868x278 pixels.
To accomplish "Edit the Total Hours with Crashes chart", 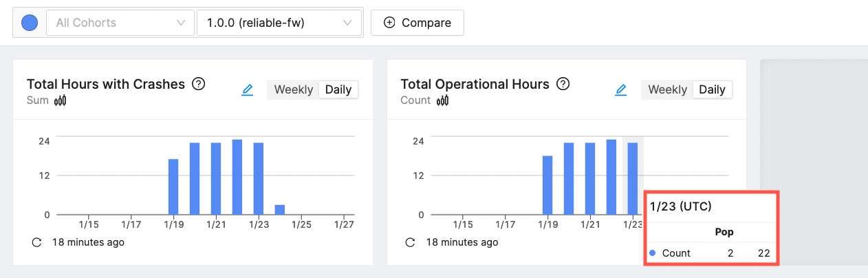I will pos(248,89).
